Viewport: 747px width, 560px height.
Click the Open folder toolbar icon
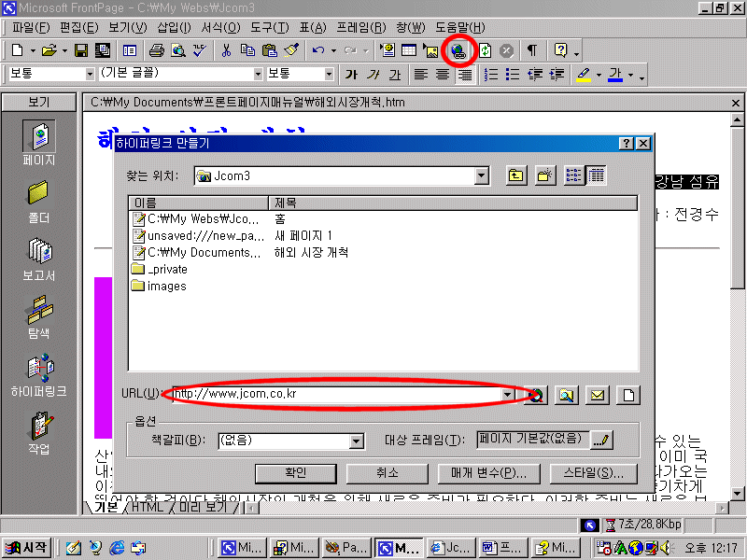point(49,50)
